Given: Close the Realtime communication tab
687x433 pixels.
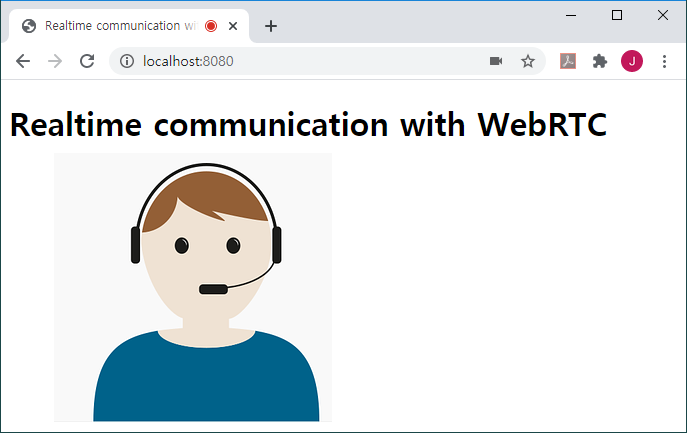Looking at the screenshot, I should (x=233, y=26).
